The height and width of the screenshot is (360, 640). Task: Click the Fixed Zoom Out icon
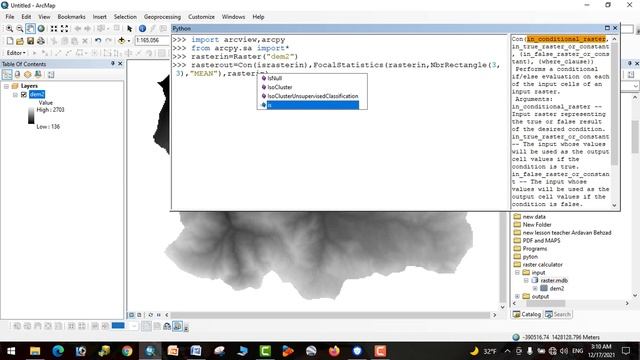pyautogui.click(x=64, y=29)
